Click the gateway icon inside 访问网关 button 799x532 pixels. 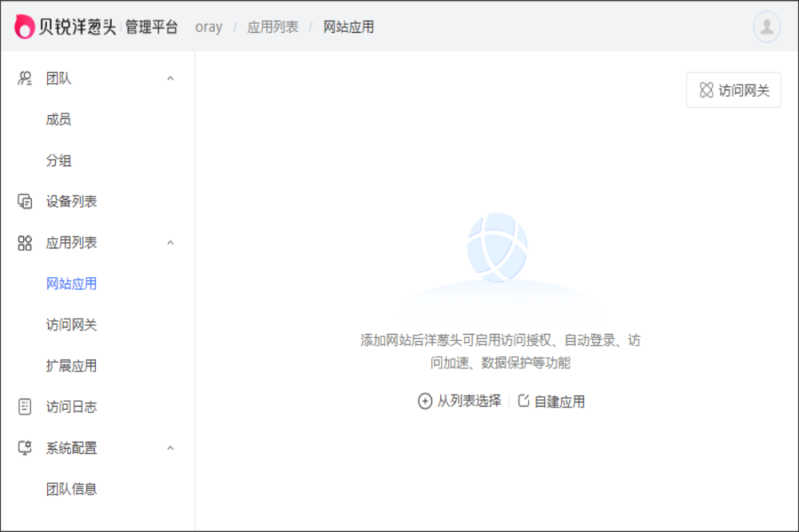click(706, 90)
